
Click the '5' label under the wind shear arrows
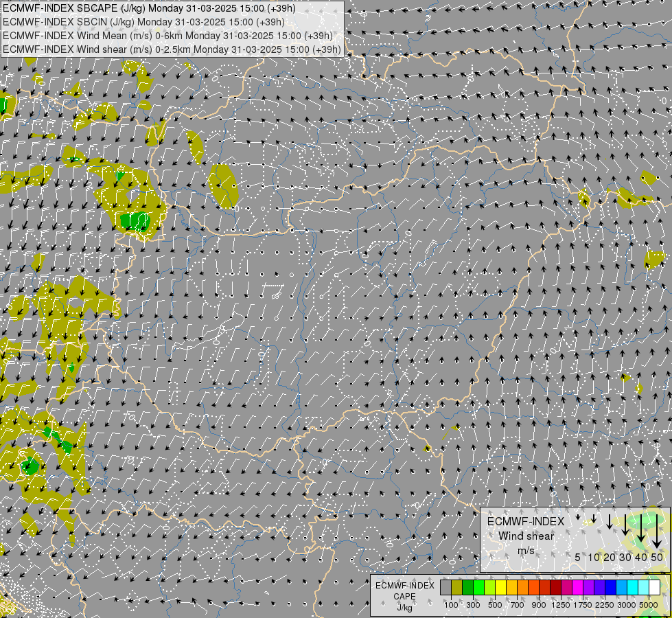[578, 557]
